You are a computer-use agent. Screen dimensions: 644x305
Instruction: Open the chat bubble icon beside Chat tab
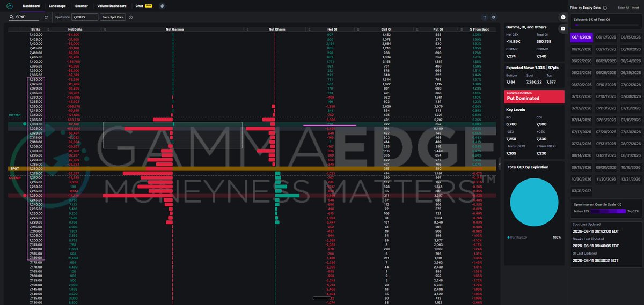(x=162, y=5)
